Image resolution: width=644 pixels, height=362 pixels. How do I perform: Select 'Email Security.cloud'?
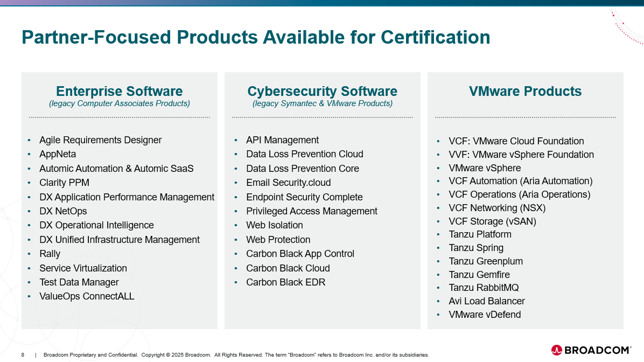click(288, 183)
